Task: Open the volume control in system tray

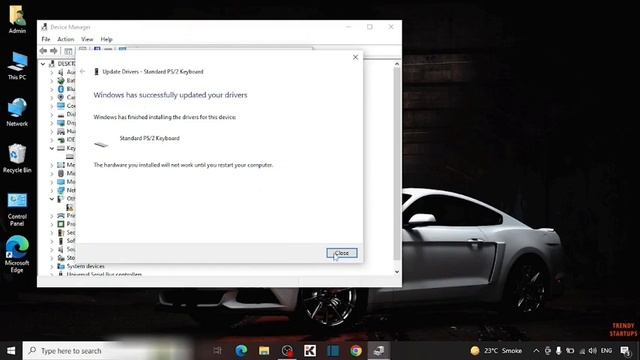Action: [x=593, y=351]
